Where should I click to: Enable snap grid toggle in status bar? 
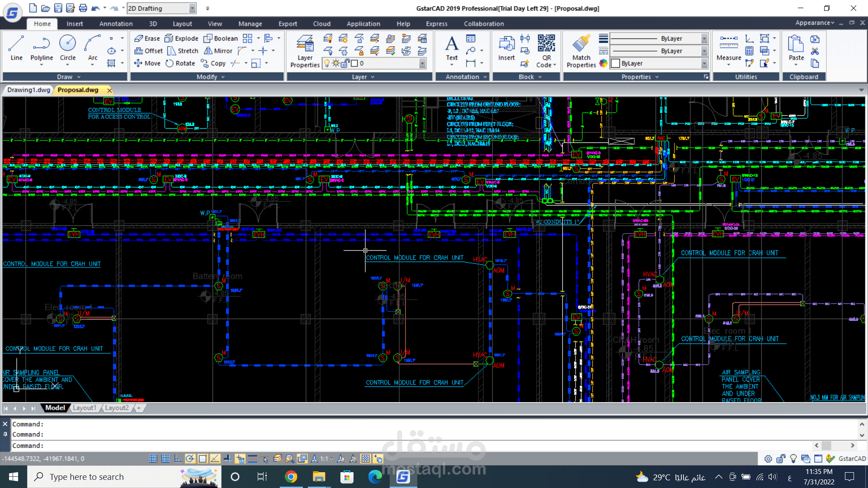tap(153, 459)
